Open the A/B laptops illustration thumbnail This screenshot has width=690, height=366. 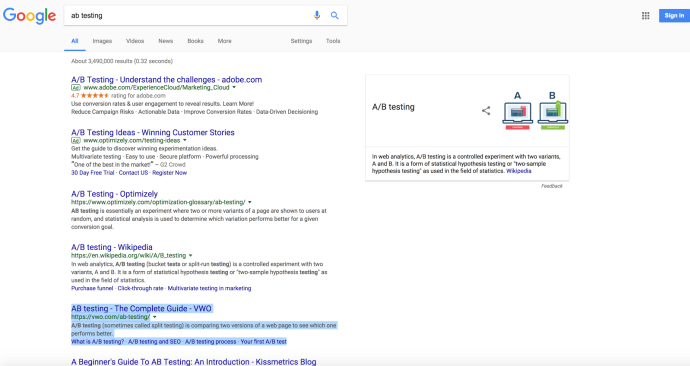pos(535,110)
